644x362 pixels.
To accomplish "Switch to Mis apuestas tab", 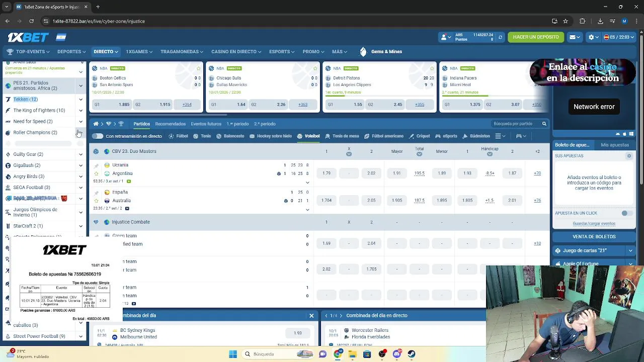I will click(615, 145).
